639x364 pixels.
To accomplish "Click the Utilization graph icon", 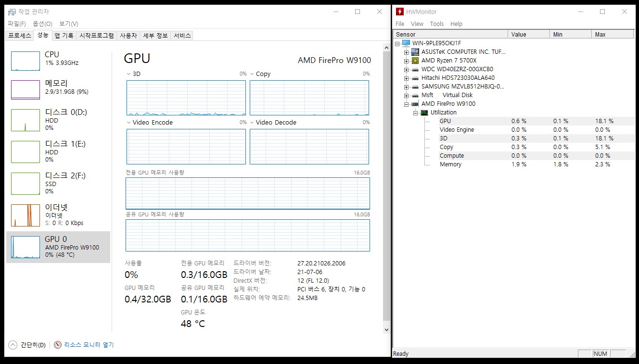I will [424, 113].
